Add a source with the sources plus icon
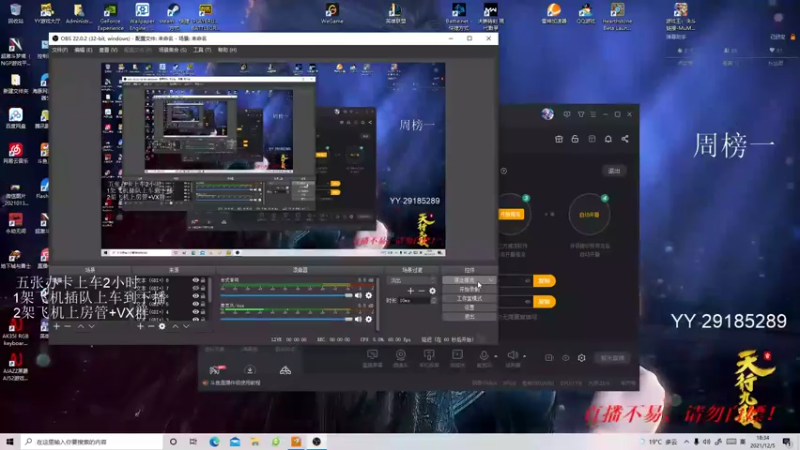The width and height of the screenshot is (800, 450). 140,326
